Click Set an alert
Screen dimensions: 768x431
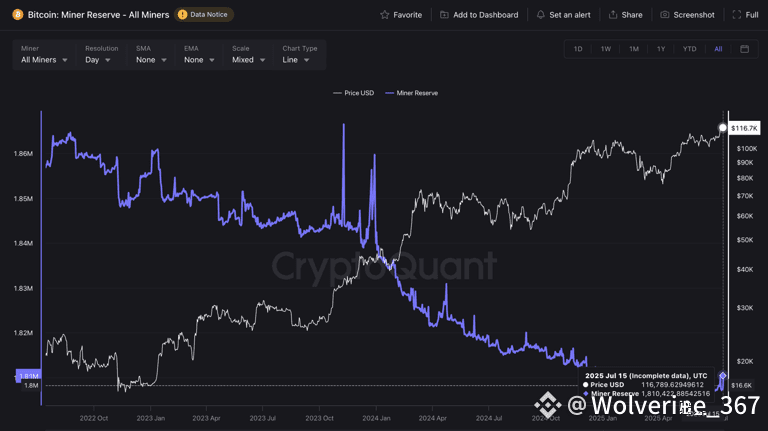563,15
